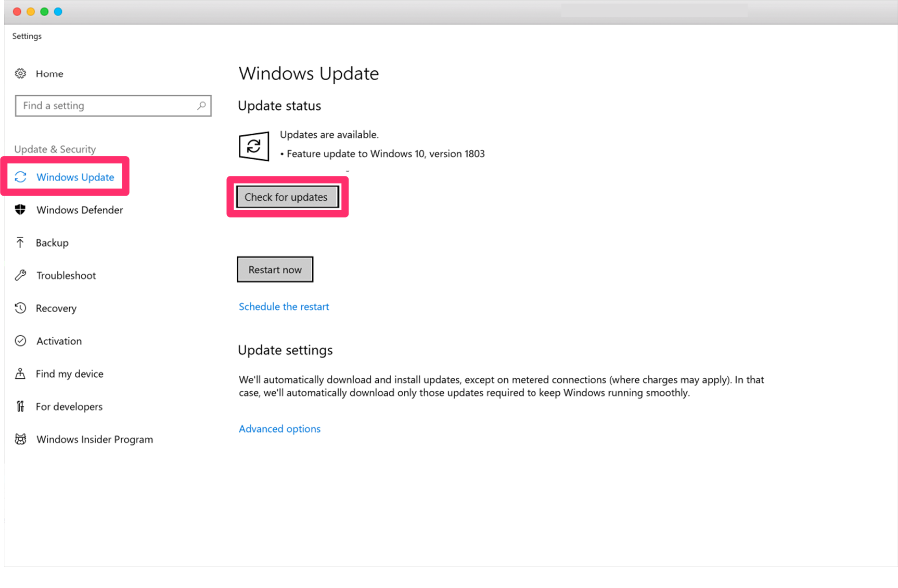
Task: Click the Update settings heading
Action: (x=285, y=350)
